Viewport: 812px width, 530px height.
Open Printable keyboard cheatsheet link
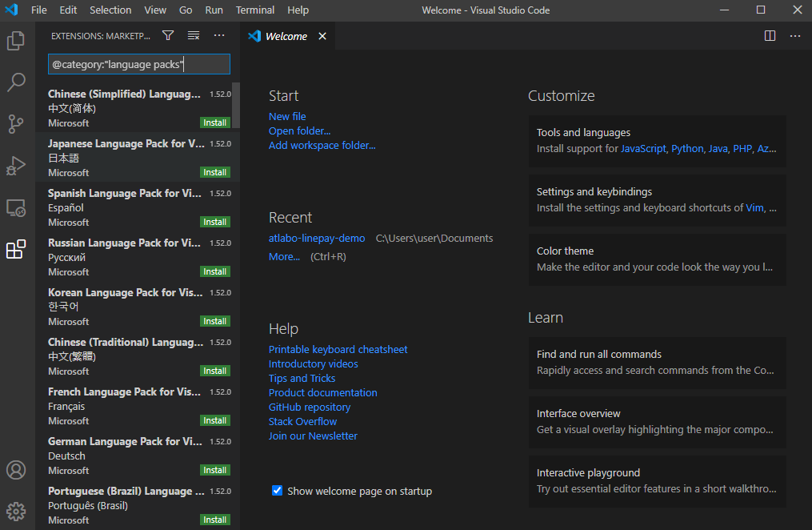click(338, 350)
